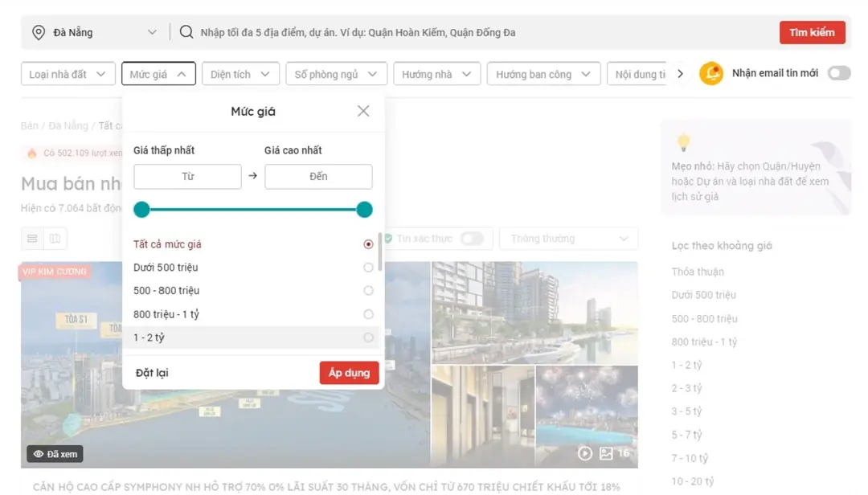
Task: Click the location pin icon
Action: click(x=39, y=32)
